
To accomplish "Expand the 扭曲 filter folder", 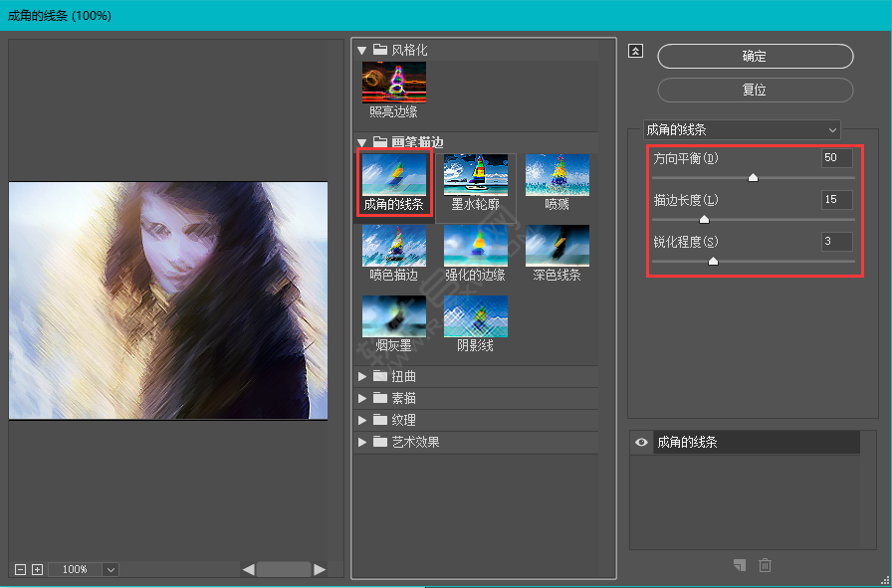I will [362, 377].
